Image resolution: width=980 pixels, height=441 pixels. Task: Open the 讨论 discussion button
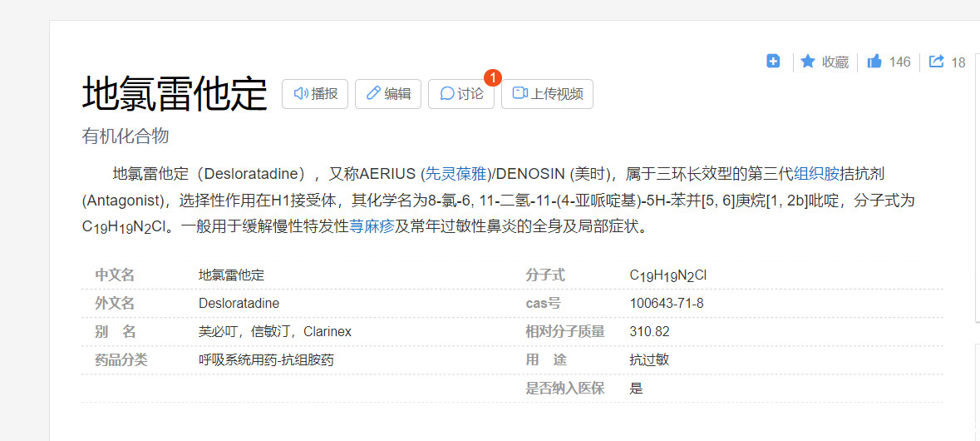click(x=461, y=94)
